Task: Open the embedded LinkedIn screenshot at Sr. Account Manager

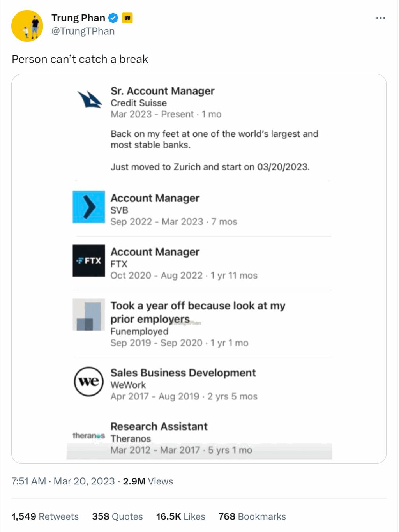Action: pyautogui.click(x=162, y=91)
